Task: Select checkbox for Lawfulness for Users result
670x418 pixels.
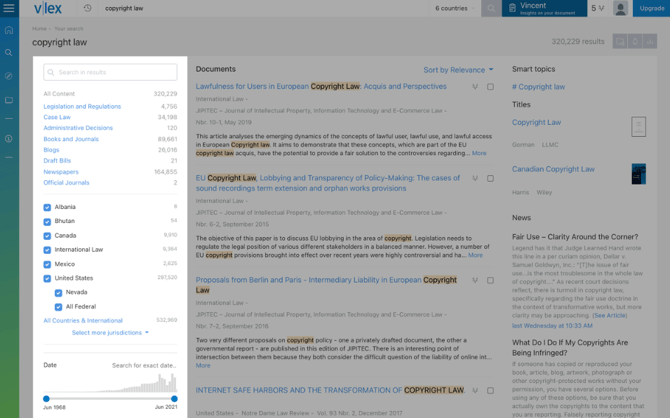Action: pos(491,87)
